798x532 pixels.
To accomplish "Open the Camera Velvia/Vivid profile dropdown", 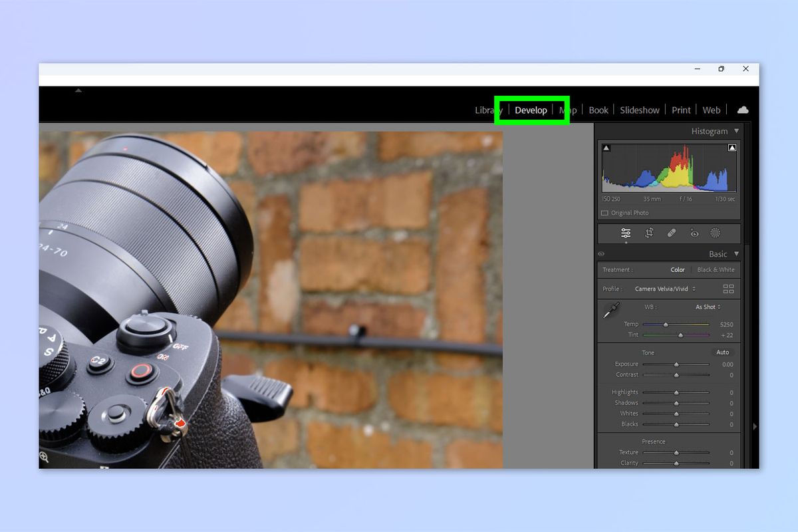I will [x=664, y=289].
